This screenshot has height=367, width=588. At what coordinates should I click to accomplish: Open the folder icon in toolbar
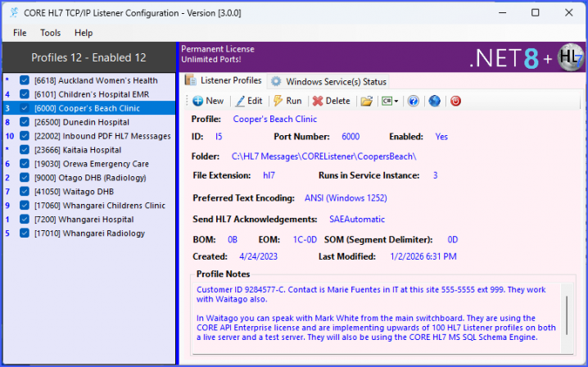(x=367, y=101)
